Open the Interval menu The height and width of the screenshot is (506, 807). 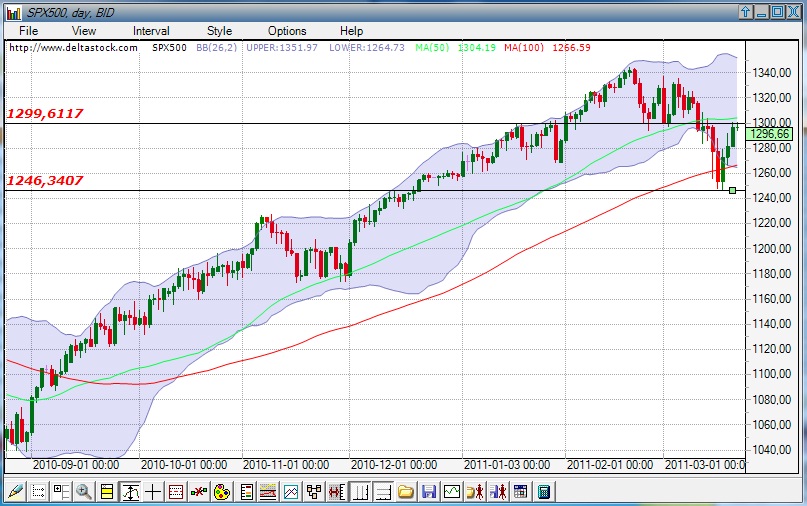151,31
